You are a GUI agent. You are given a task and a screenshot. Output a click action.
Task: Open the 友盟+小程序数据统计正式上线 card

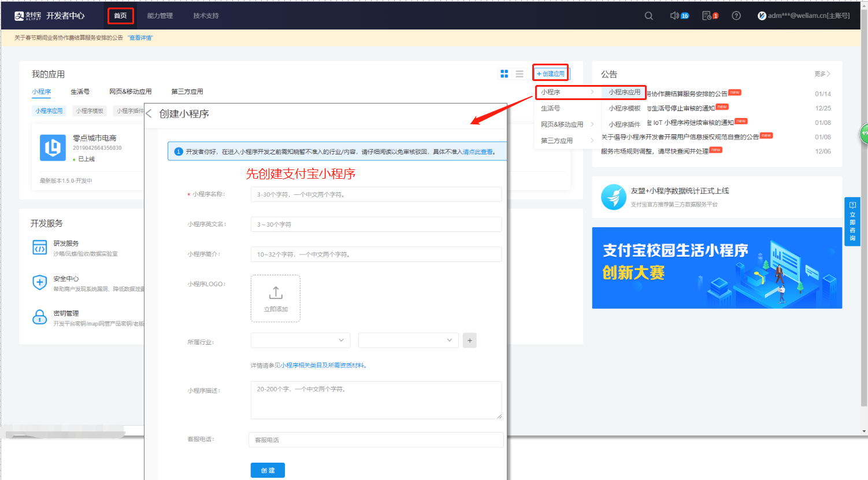click(717, 197)
